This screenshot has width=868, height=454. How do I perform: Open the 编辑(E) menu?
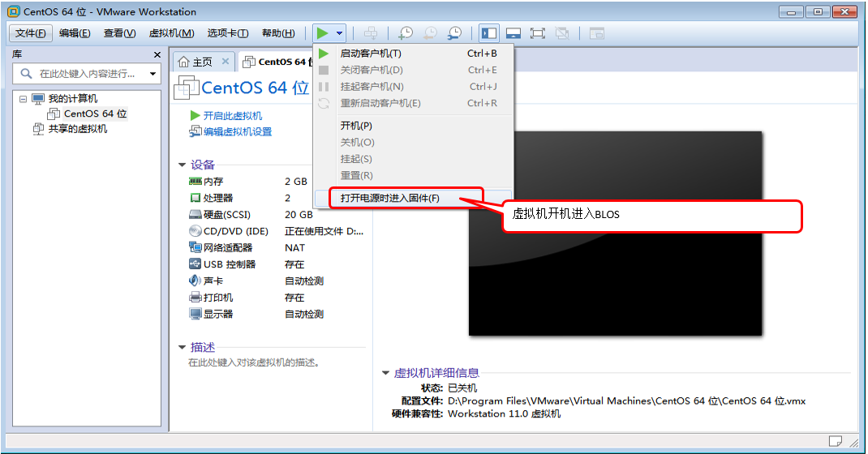click(x=75, y=33)
